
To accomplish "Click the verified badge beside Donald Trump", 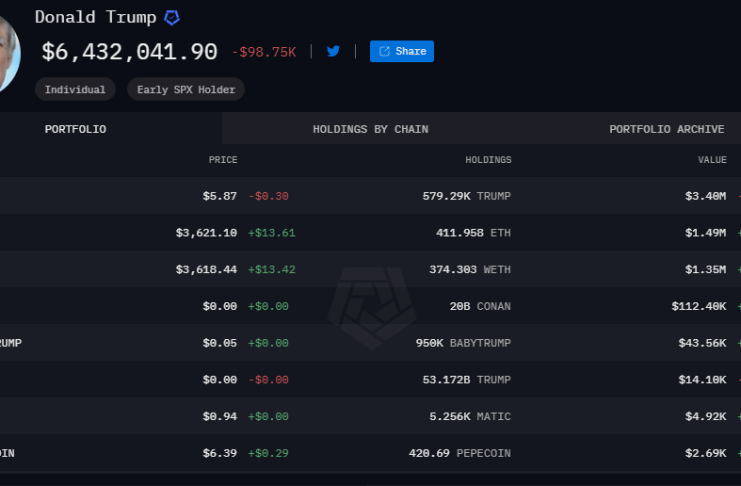I will pyautogui.click(x=172, y=18).
